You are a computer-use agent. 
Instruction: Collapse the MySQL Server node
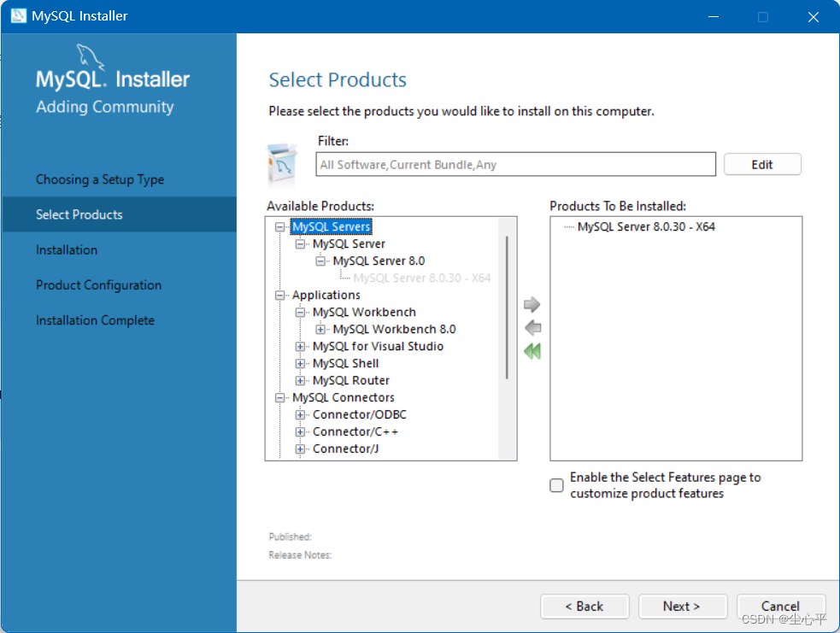[x=300, y=244]
